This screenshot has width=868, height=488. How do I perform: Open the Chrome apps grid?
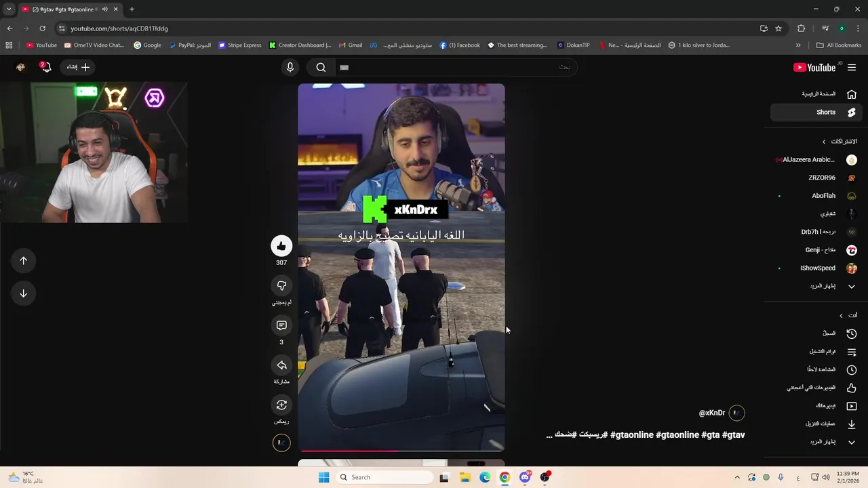click(9, 45)
